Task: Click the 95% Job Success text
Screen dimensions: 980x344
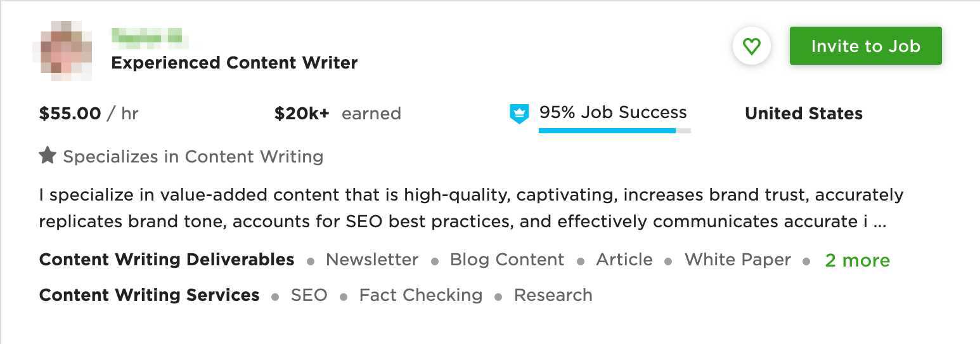Action: [613, 112]
